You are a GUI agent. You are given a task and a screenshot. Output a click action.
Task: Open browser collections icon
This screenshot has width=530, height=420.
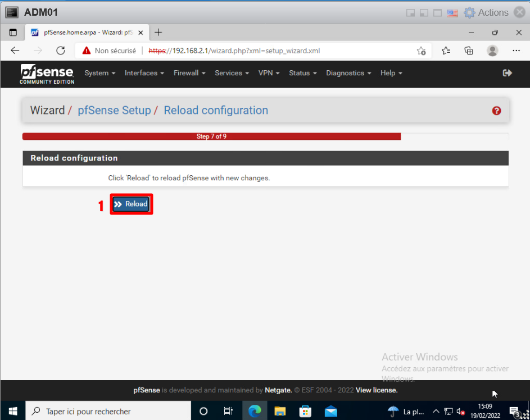coord(469,51)
